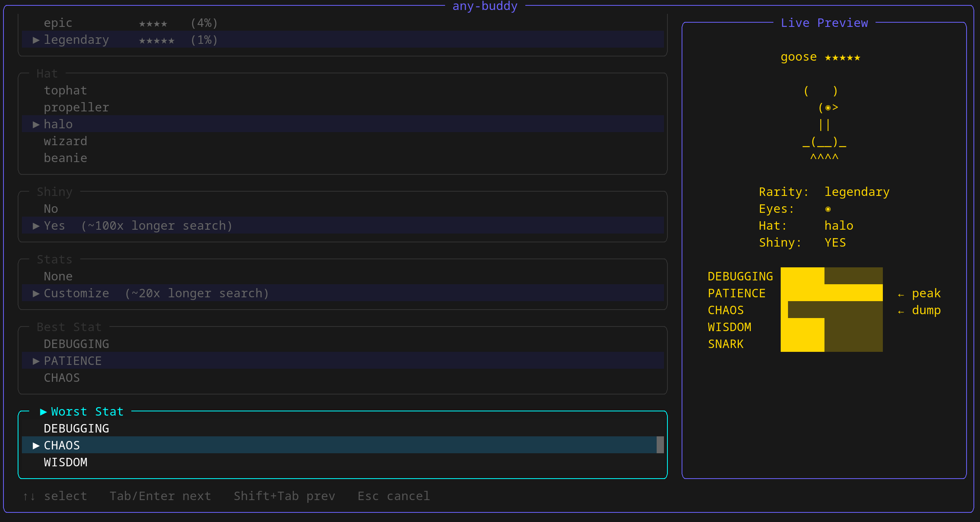
Task: Click the Worst Stat section header arrow
Action: pos(43,411)
